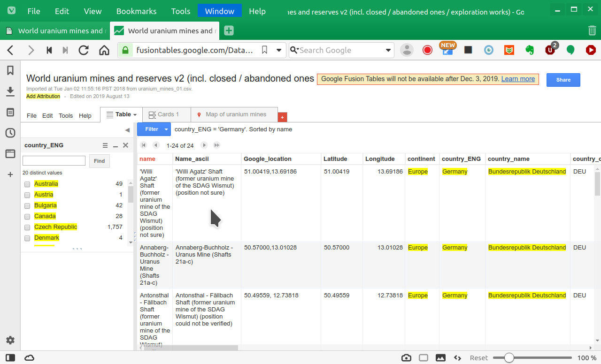Click the Find button

coord(99,161)
